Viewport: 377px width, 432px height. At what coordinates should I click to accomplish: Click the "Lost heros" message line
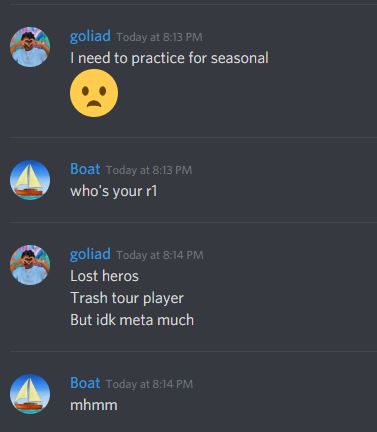(x=104, y=276)
